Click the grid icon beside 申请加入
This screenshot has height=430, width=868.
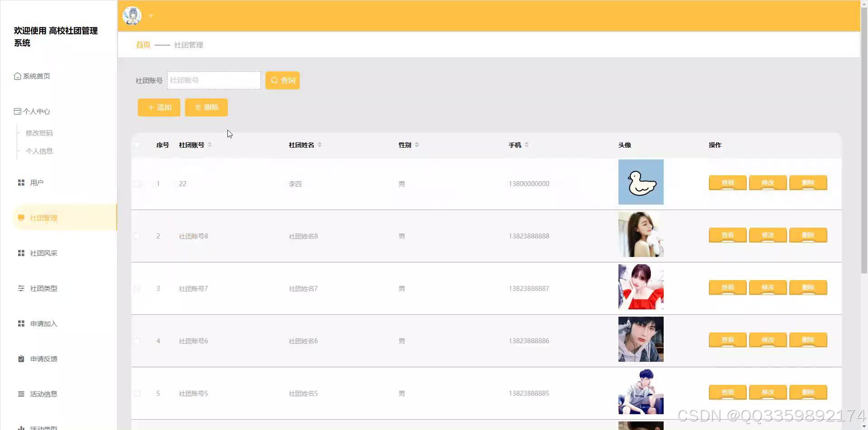pos(21,323)
